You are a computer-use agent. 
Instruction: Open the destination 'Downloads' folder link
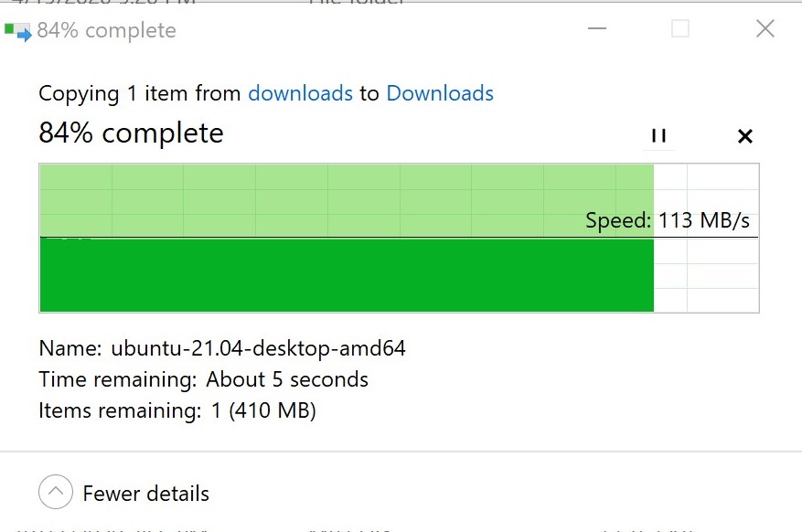point(440,93)
